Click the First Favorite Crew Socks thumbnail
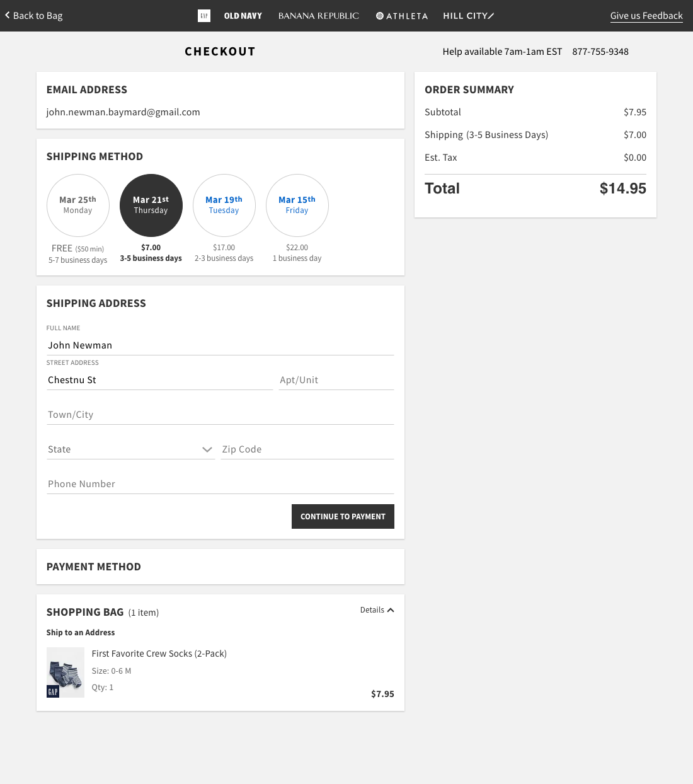The width and height of the screenshot is (693, 784). [65, 672]
